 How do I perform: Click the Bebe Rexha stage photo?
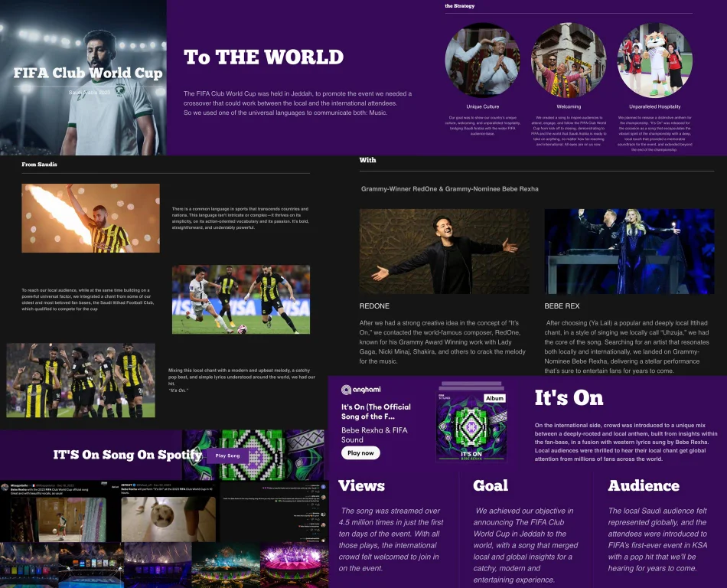[x=629, y=251]
